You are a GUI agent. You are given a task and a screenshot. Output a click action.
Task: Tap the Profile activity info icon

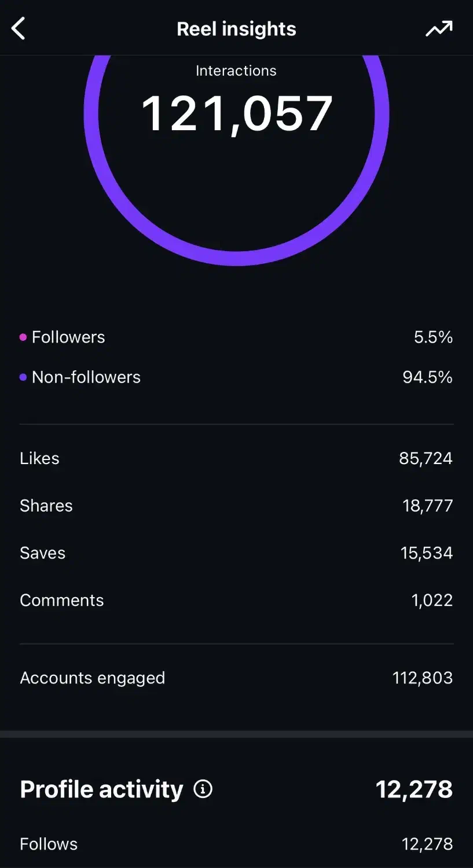coord(203,789)
